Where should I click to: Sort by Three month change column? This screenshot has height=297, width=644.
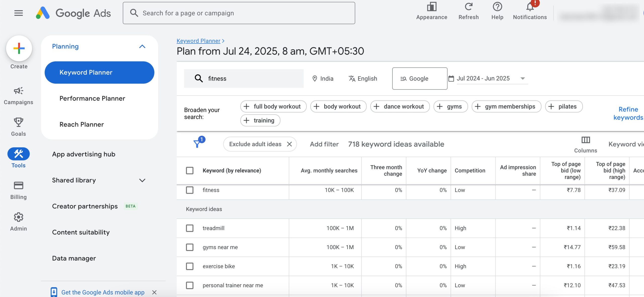pyautogui.click(x=386, y=171)
